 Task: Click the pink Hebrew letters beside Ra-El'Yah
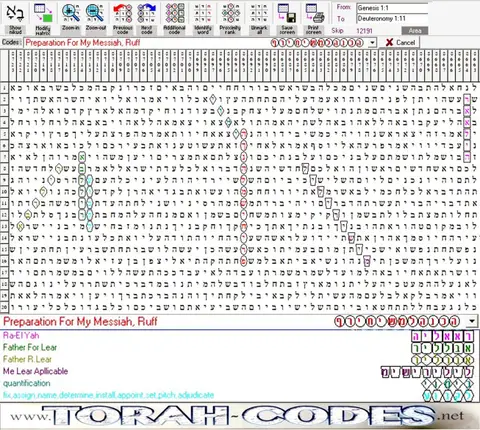[443, 336]
